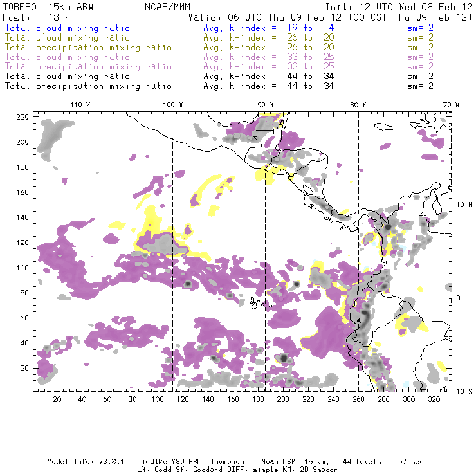The height and width of the screenshot is (476, 476).
Task: Click the "Valid: 06 UTC Thu 09 Feb 12" text
Action: pos(265,17)
